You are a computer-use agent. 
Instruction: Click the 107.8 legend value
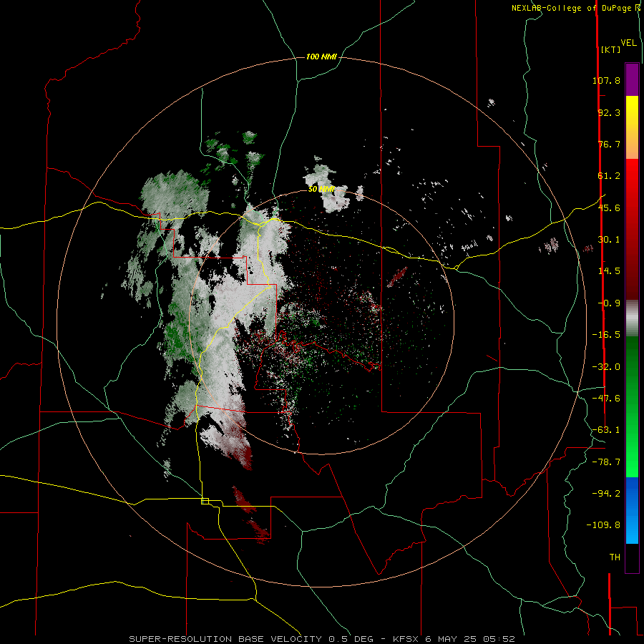(x=606, y=80)
